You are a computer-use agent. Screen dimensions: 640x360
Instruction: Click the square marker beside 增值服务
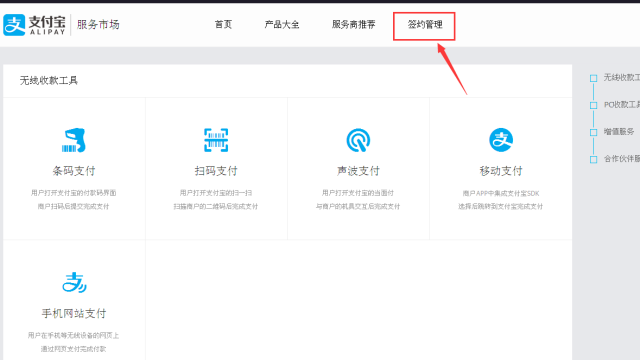coord(593,132)
